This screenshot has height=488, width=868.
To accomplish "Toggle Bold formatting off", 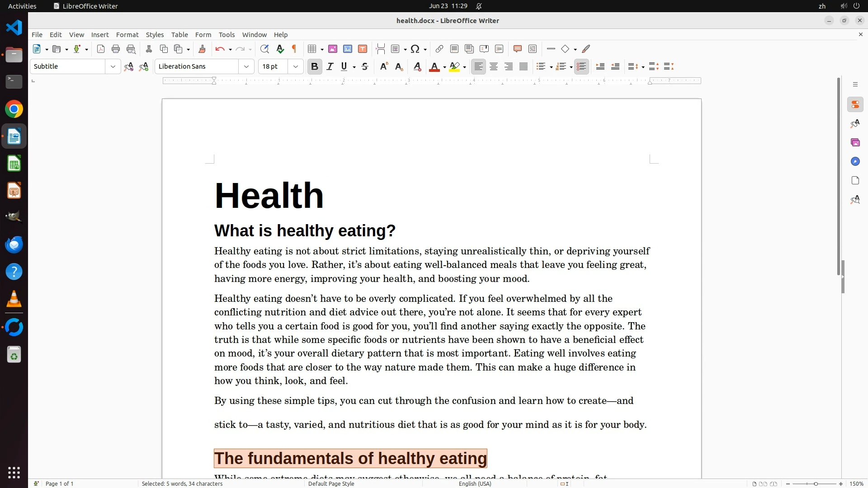I will coord(315,67).
